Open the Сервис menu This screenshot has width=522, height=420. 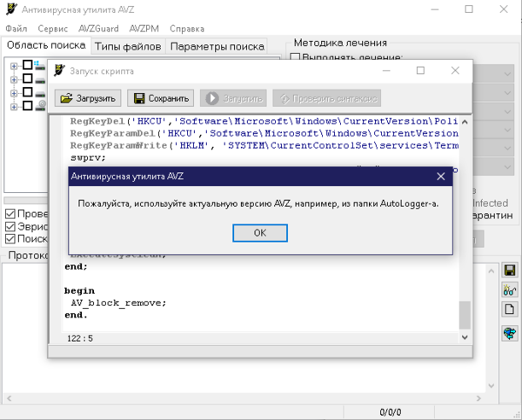[x=52, y=29]
